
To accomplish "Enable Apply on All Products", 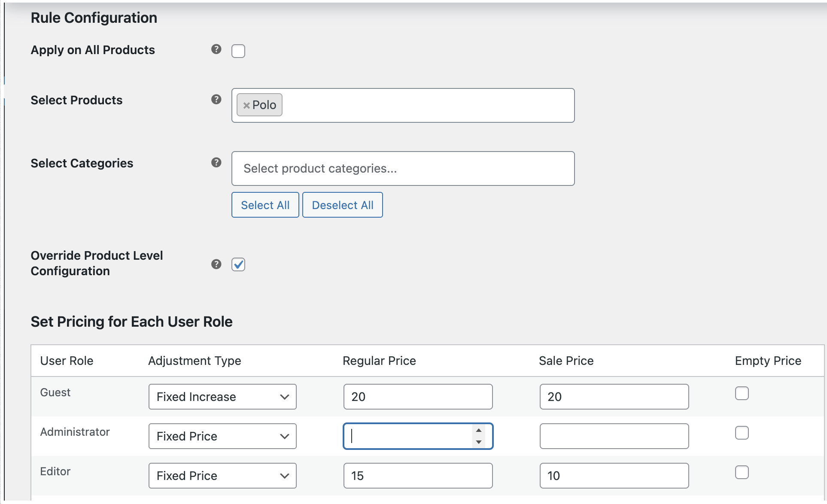I will click(x=238, y=51).
